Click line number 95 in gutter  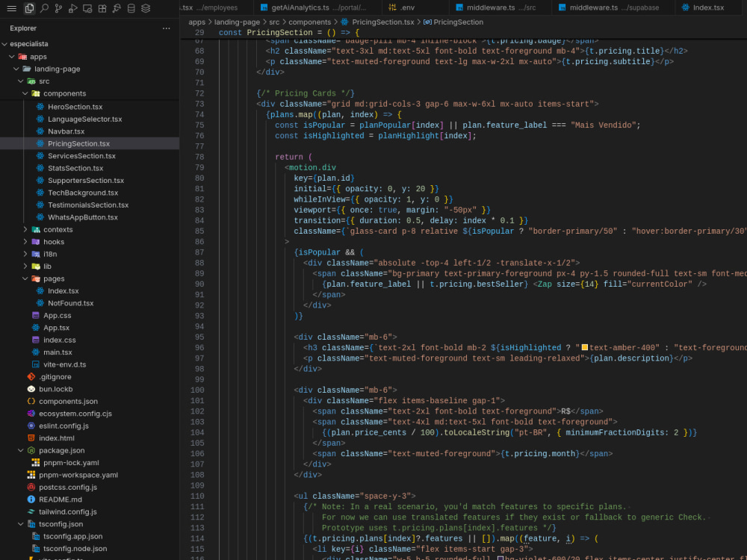click(x=199, y=337)
